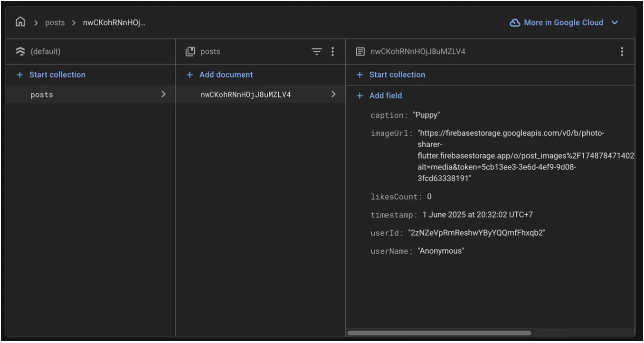Viewport: 644px width, 343px height.
Task: Click the likesCount value 0
Action: (429, 197)
